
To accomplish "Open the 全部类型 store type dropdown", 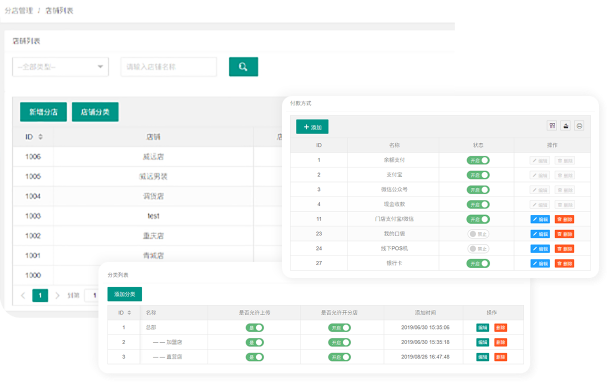I will [x=61, y=67].
